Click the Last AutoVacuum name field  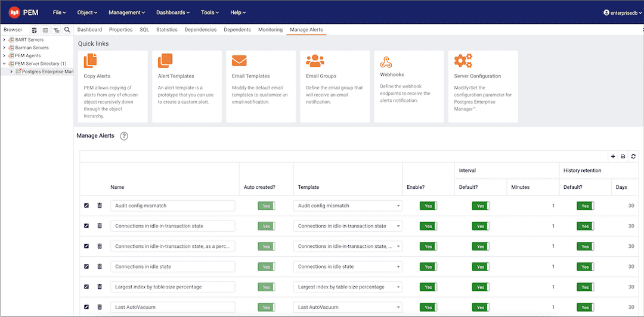pyautogui.click(x=172, y=307)
